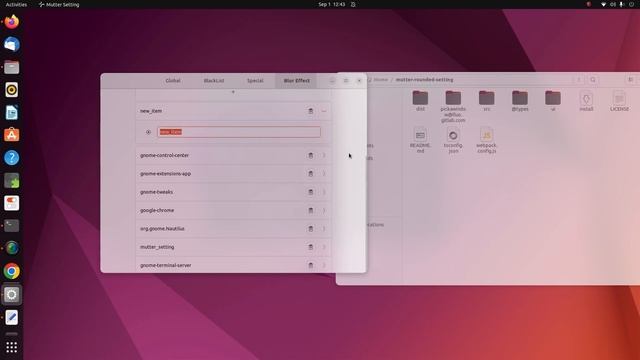Open the Mutter Setting app menu in top bar

click(x=59, y=4)
